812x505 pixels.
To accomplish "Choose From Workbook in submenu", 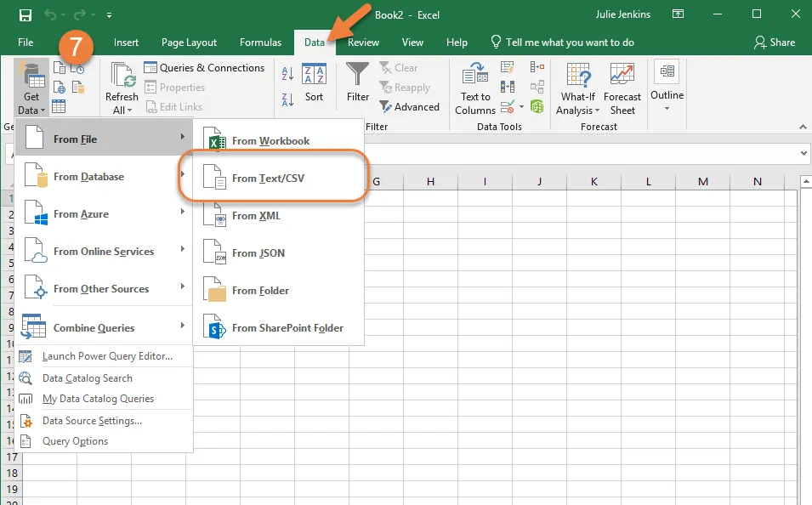I will [279, 141].
